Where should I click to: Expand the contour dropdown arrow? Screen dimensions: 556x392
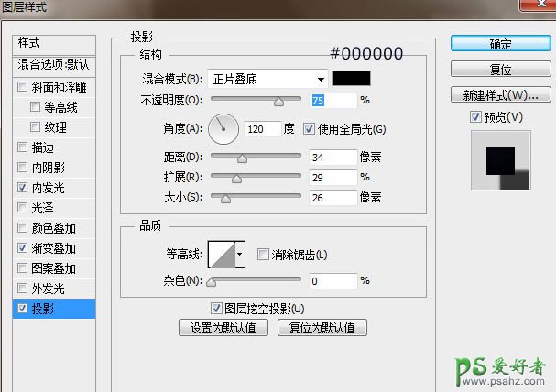(x=241, y=254)
